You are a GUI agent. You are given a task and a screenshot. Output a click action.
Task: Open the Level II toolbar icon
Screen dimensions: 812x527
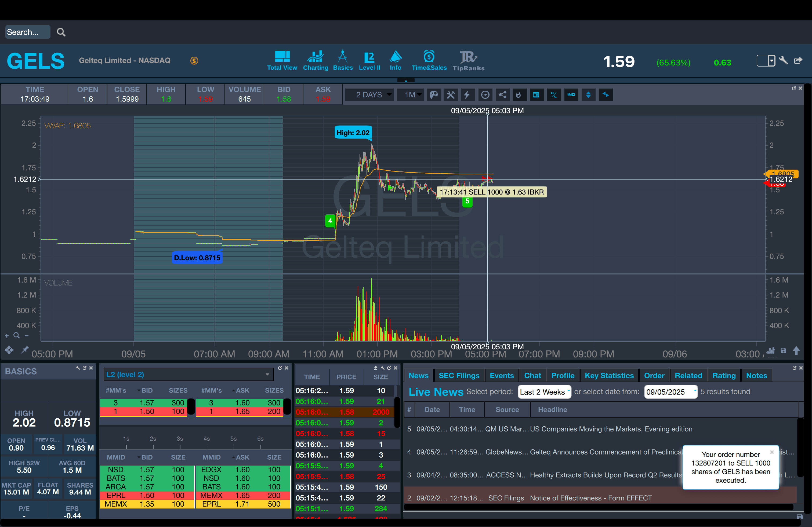click(369, 61)
